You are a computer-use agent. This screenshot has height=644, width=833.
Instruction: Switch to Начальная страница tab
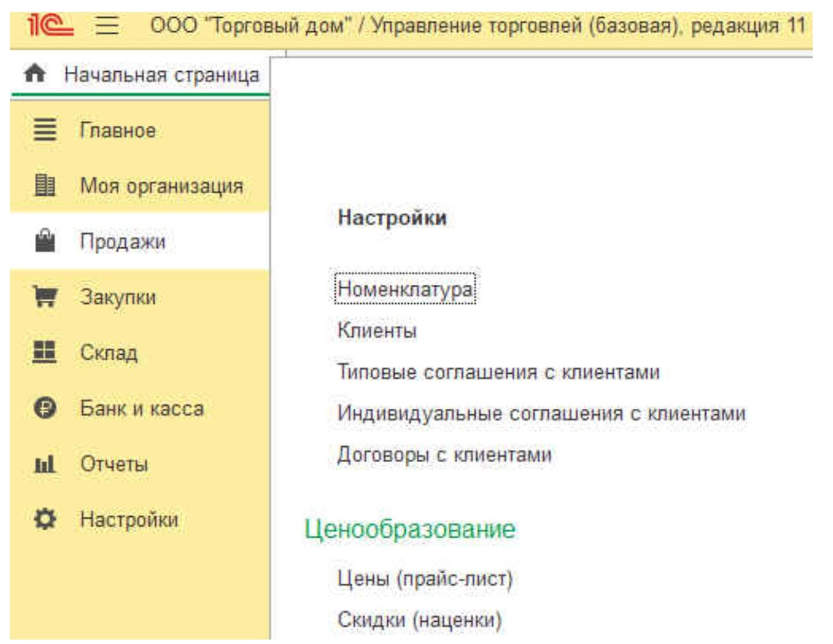point(141,74)
